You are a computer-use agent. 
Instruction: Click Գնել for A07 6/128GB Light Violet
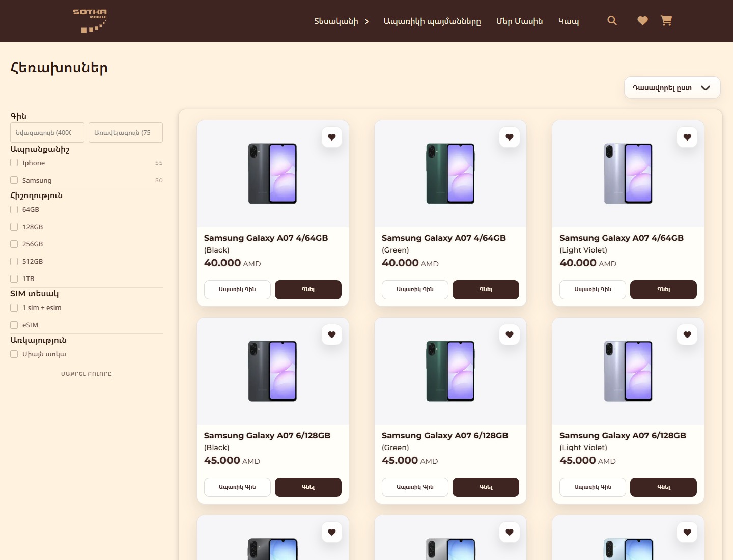click(x=663, y=487)
